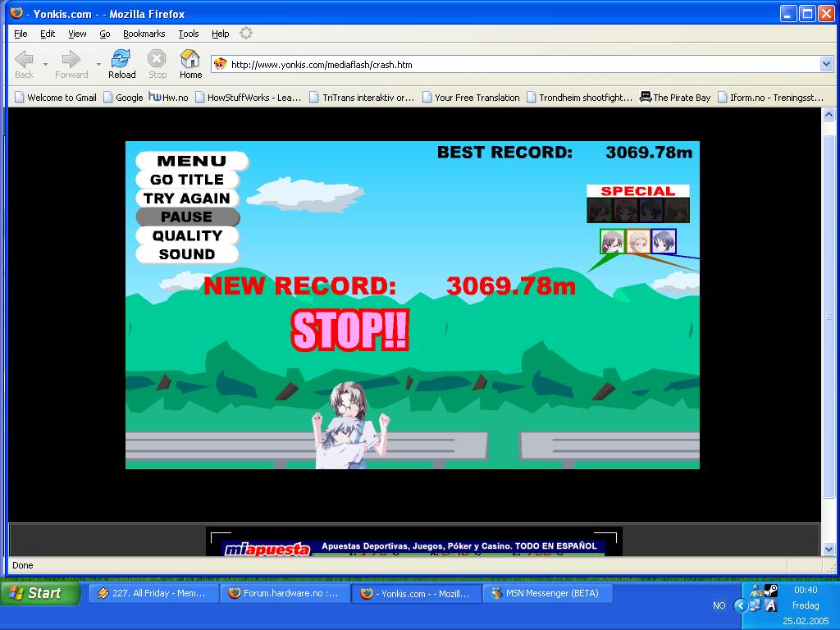Toggle SOUND in the game menu
Viewport: 840px width, 630px height.
tap(187, 254)
